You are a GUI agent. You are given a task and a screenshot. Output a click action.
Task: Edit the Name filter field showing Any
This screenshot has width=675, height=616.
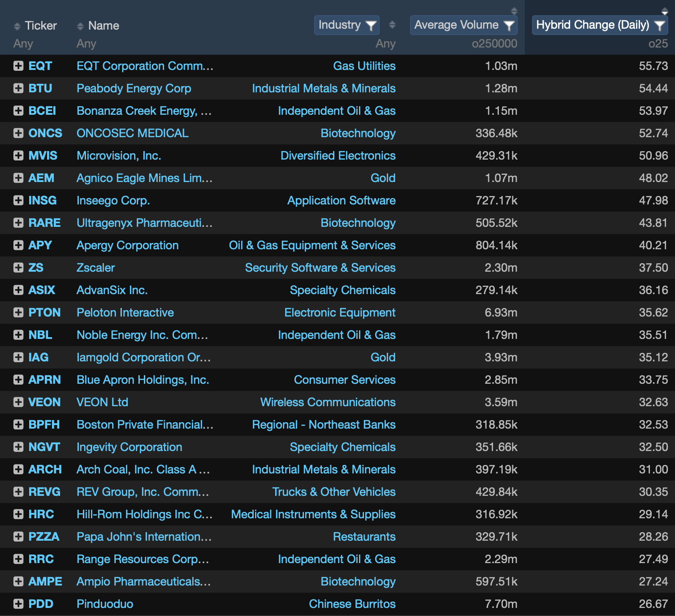pyautogui.click(x=87, y=43)
